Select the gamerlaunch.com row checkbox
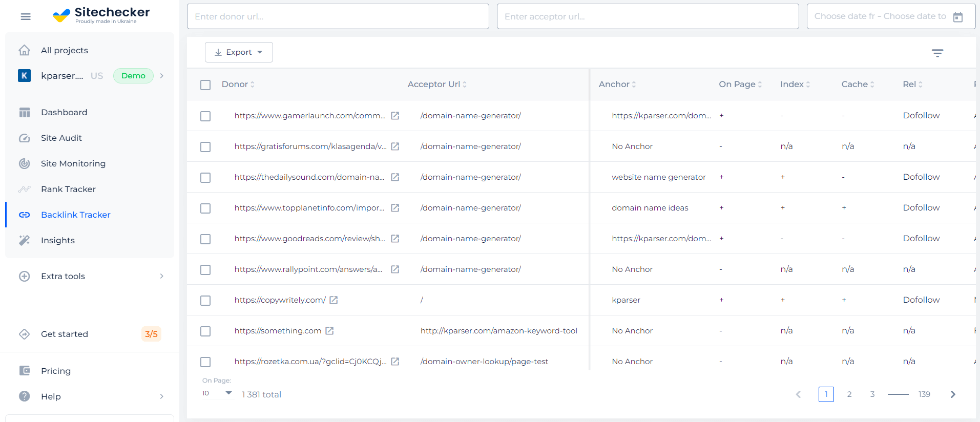Viewport: 980px width, 422px height. coord(205,116)
